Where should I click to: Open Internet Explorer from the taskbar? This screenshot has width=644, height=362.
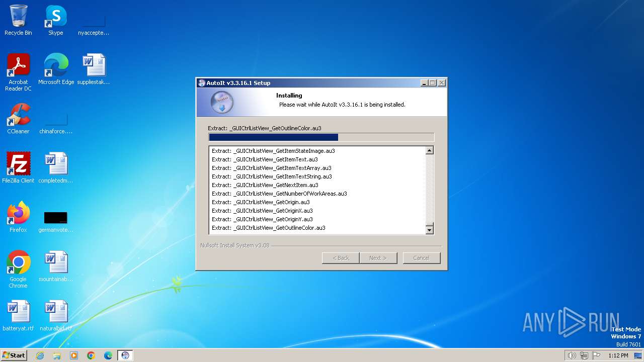40,355
